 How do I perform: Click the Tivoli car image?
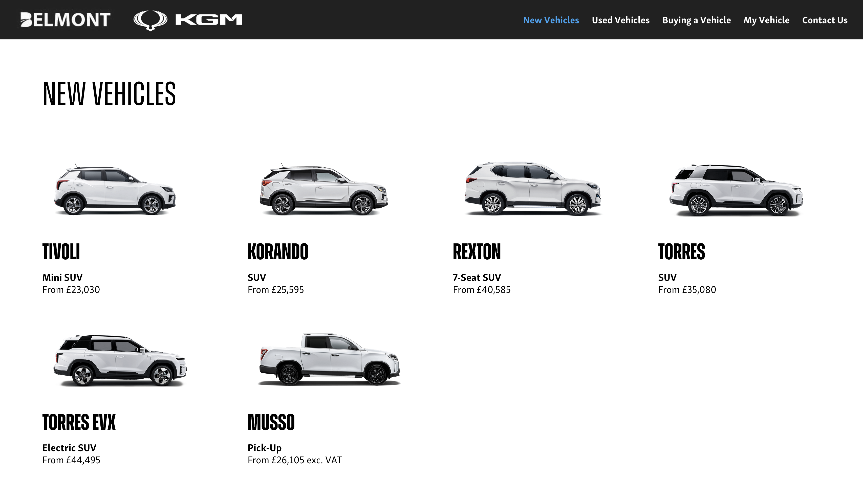[115, 190]
